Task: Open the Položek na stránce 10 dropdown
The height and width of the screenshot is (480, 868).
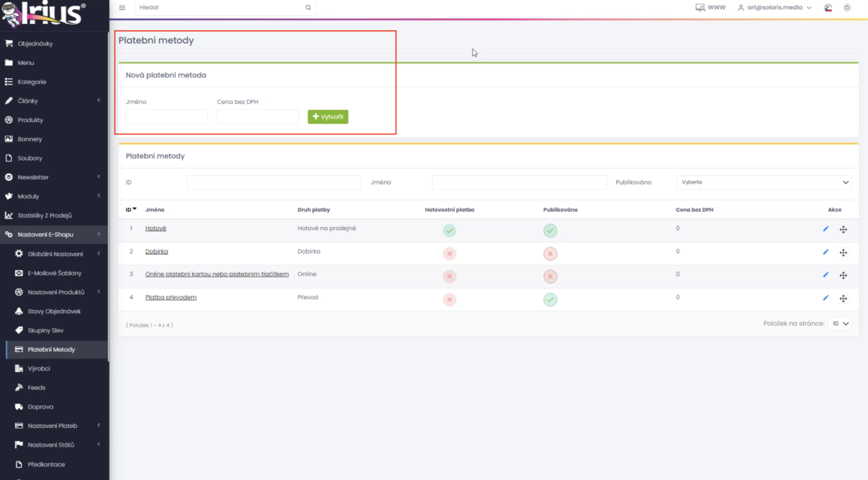Action: pyautogui.click(x=841, y=324)
